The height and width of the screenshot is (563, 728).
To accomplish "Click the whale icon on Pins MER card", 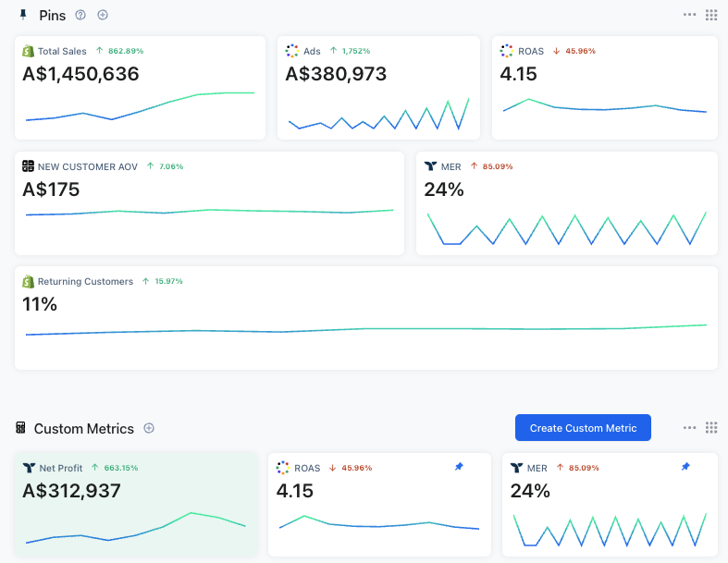I will click(430, 165).
